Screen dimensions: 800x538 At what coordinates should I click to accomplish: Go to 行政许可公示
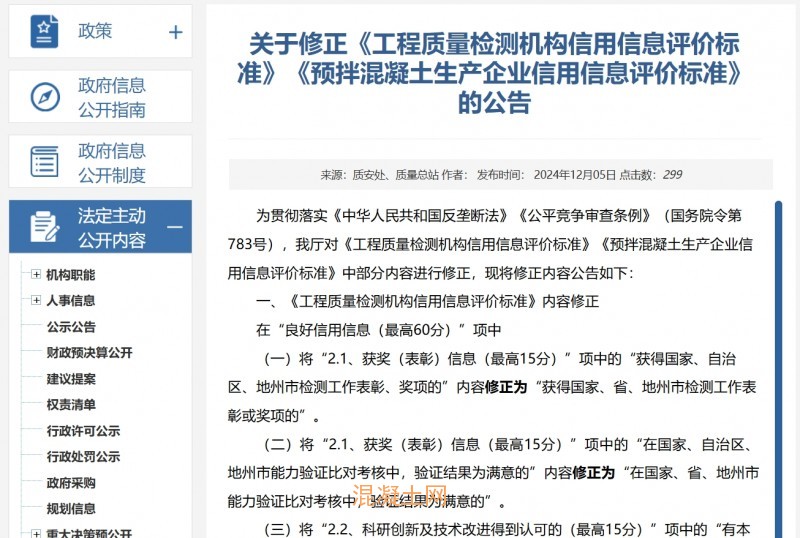[83, 431]
